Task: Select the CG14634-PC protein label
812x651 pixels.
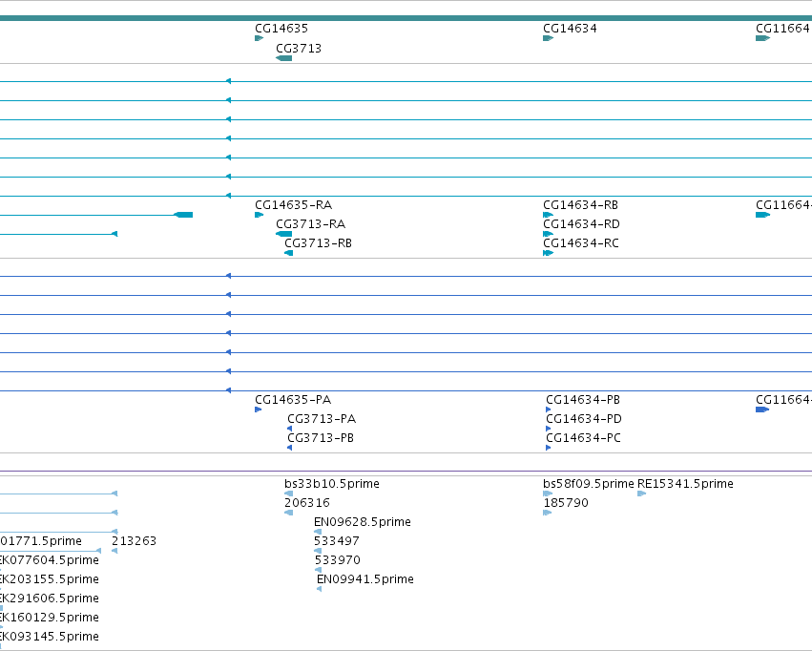Action: (x=583, y=438)
